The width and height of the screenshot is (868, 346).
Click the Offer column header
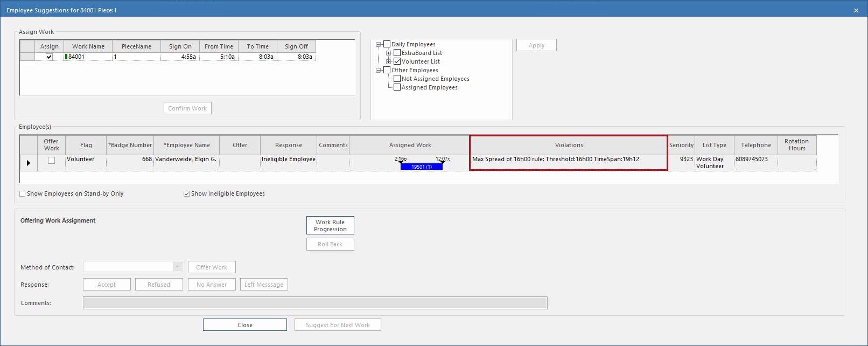coord(240,145)
